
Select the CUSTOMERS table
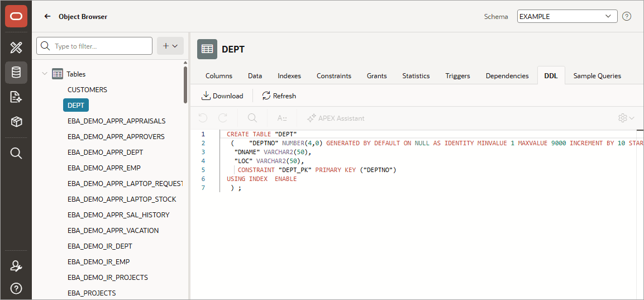[87, 89]
